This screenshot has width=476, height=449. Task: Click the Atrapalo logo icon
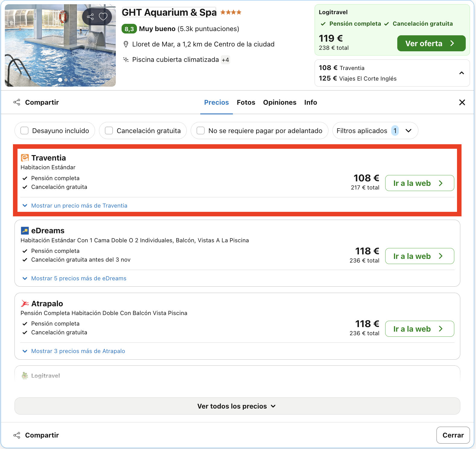(x=25, y=303)
